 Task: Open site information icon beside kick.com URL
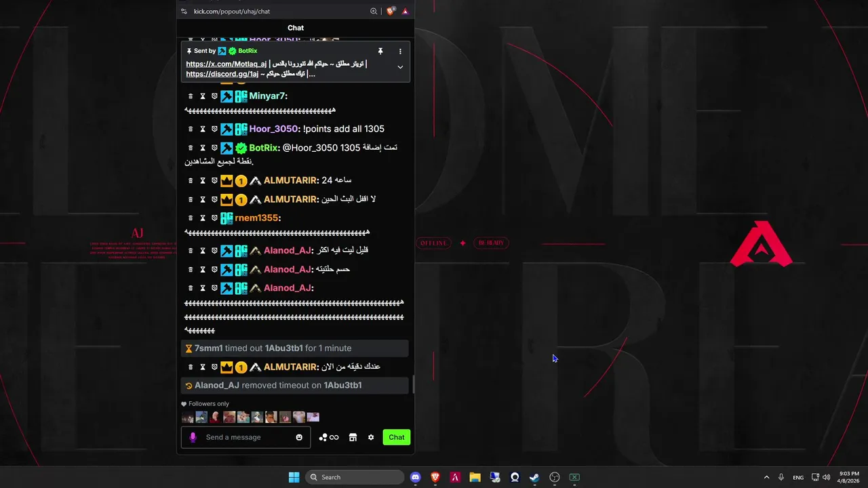(184, 11)
